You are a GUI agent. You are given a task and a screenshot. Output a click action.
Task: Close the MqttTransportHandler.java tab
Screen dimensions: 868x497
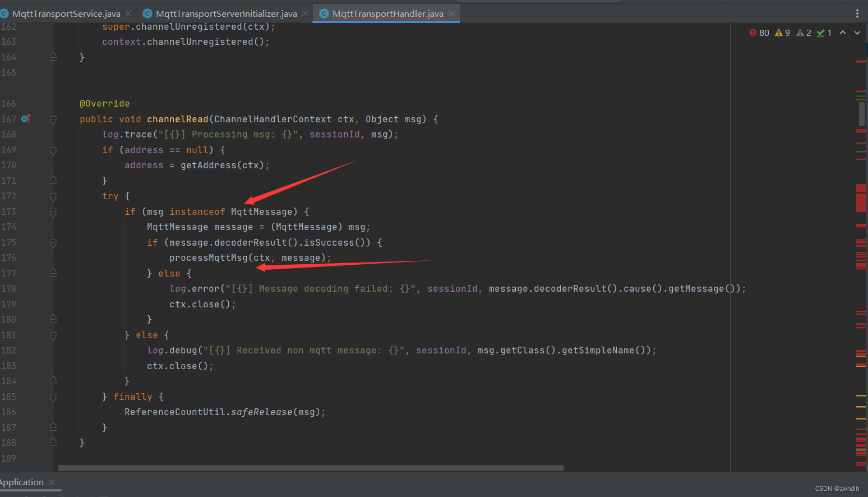(451, 13)
